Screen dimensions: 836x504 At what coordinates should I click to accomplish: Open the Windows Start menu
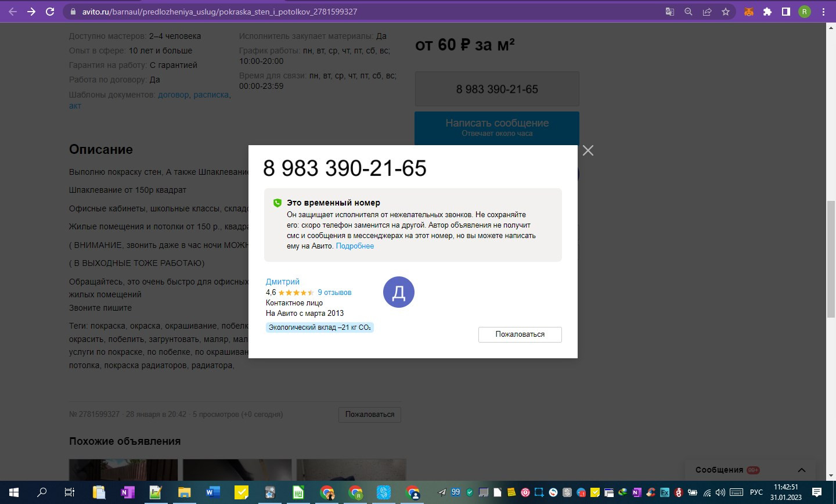point(13,492)
